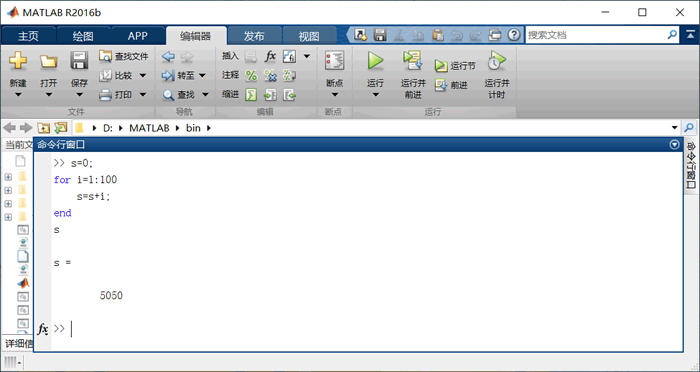Screen dimensions: 700x372
Task: Click the 5050 output value
Action: [111, 296]
